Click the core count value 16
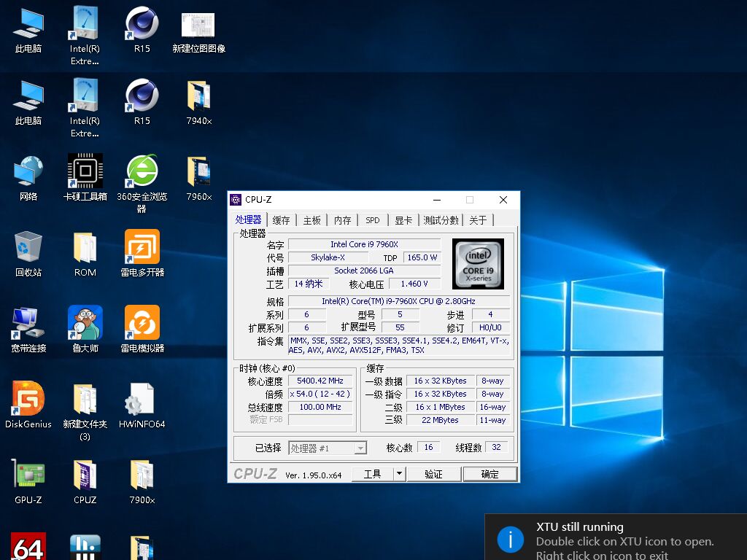 (429, 447)
